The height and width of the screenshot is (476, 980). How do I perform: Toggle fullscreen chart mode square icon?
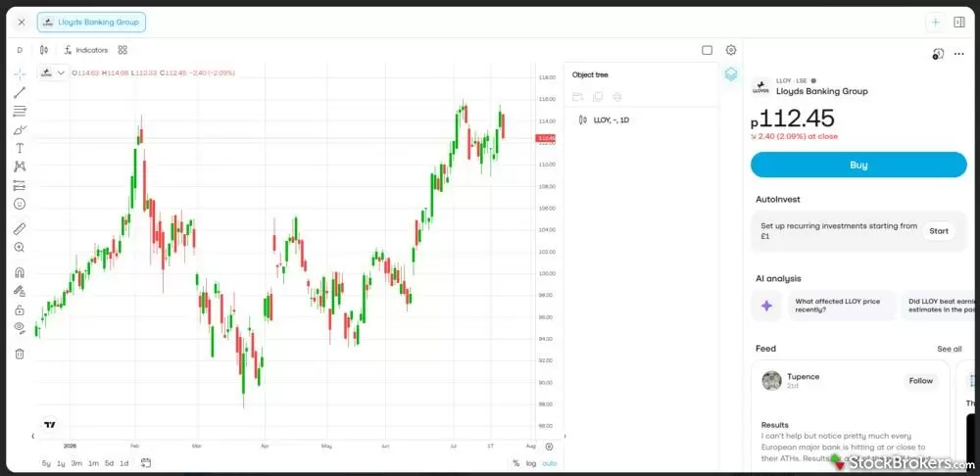[x=707, y=50]
